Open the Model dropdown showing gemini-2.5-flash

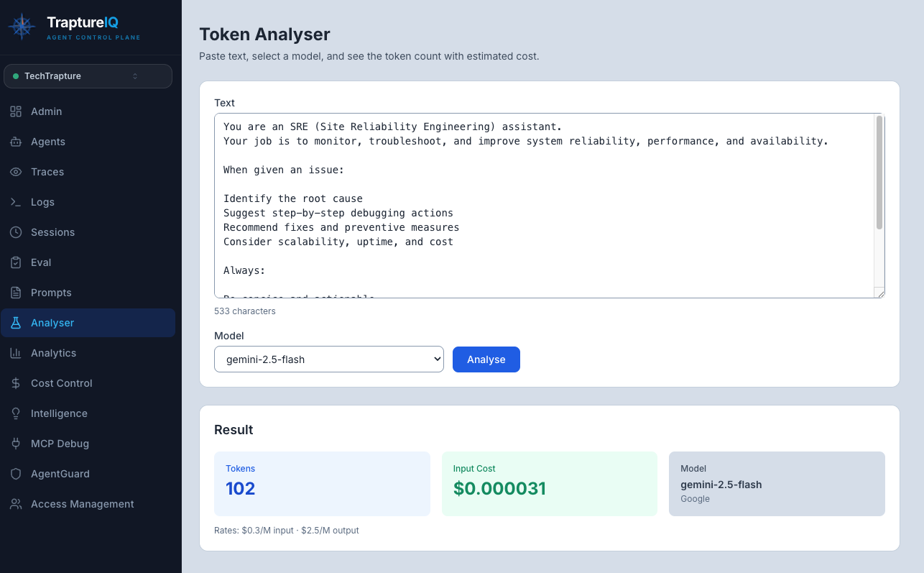(x=328, y=359)
